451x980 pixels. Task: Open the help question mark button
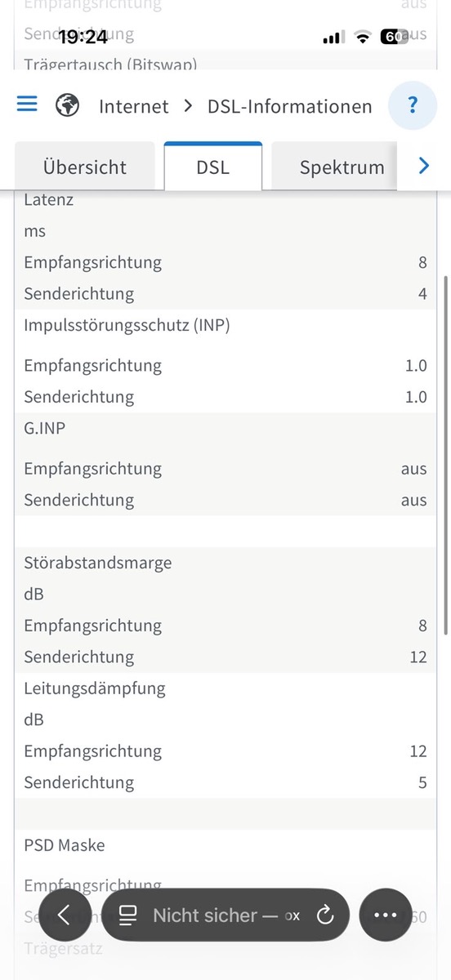coord(413,105)
